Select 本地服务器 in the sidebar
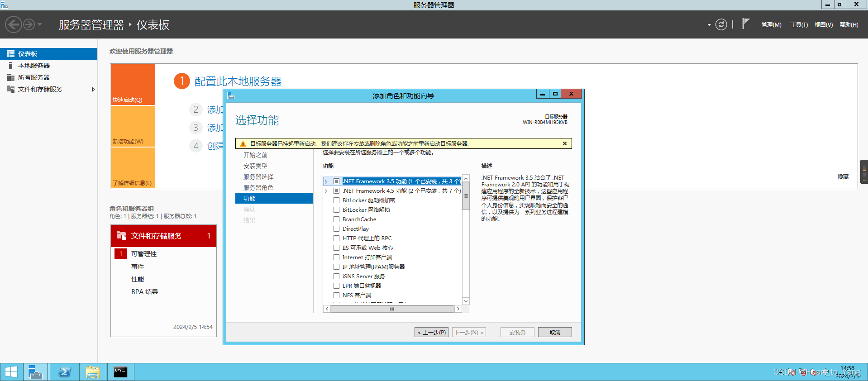This screenshot has width=868, height=381. 48,66
